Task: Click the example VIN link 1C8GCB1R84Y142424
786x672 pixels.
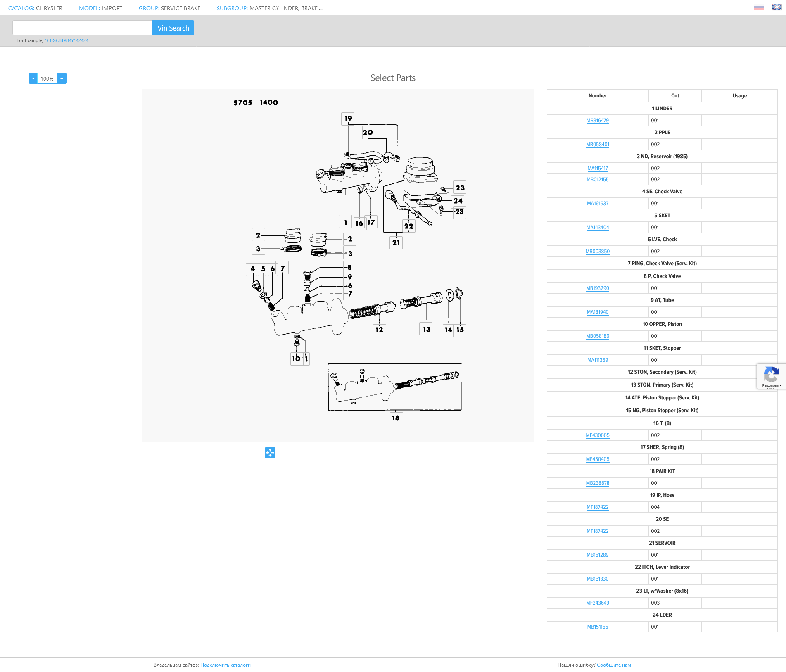Action: (x=66, y=40)
